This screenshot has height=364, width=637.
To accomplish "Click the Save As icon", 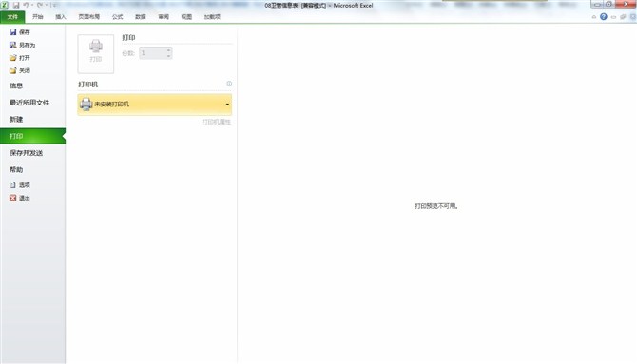I will click(x=13, y=45).
